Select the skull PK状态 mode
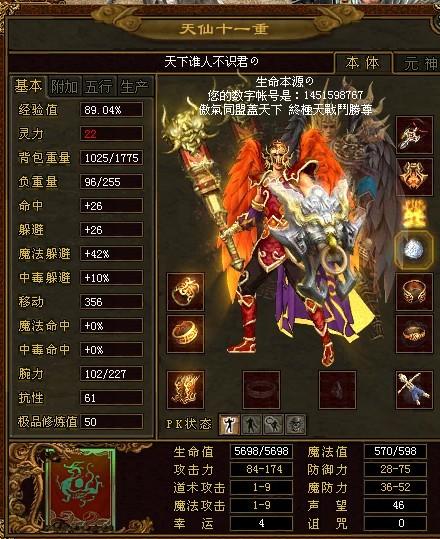This screenshot has width=440, height=539. click(295, 425)
